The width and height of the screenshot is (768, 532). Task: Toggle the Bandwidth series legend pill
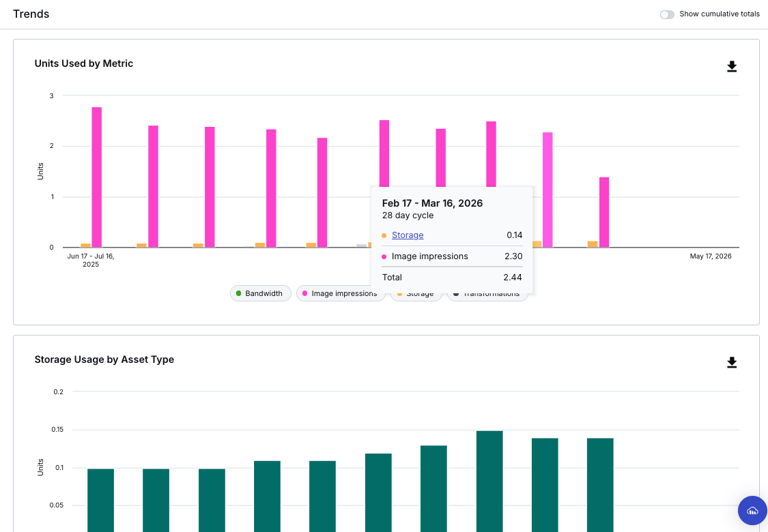coord(260,293)
